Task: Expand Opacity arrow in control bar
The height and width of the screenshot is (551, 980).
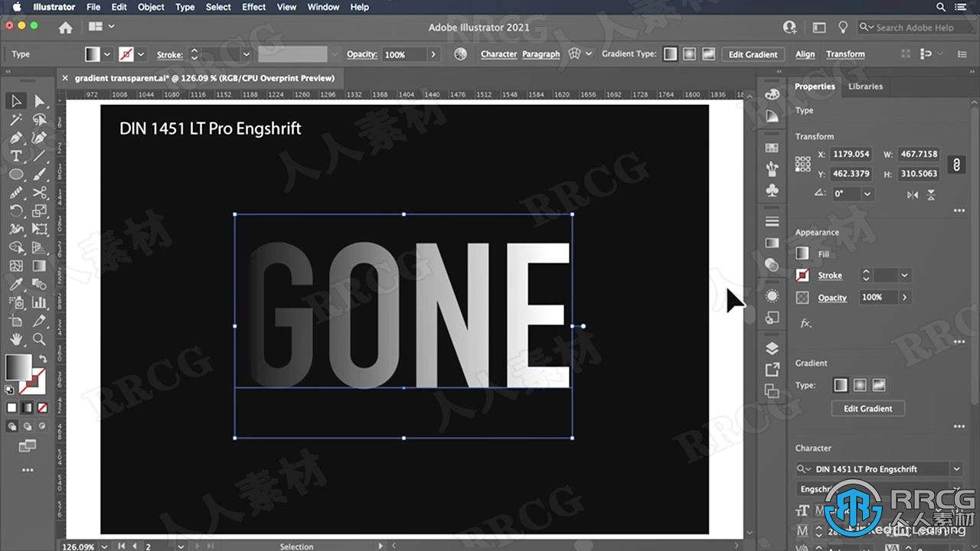Action: pos(433,54)
